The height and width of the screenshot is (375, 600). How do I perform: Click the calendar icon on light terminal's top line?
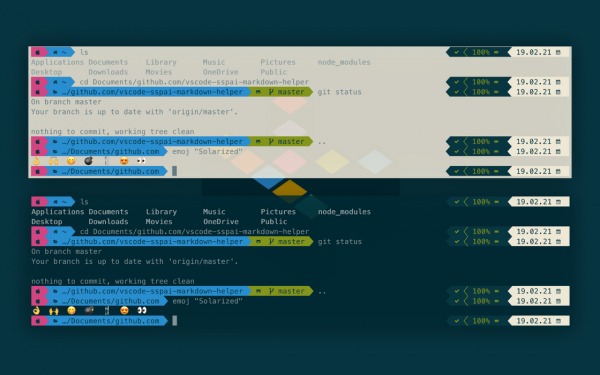[558, 52]
